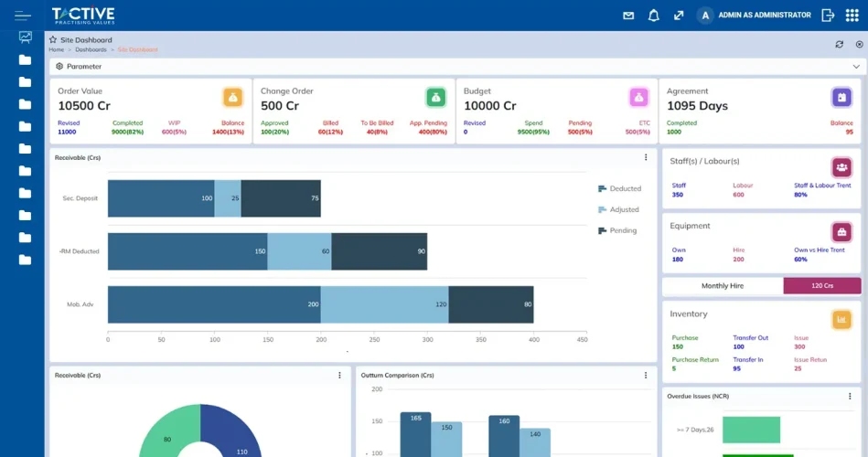Click the Parameter gear icon

pyautogui.click(x=59, y=67)
